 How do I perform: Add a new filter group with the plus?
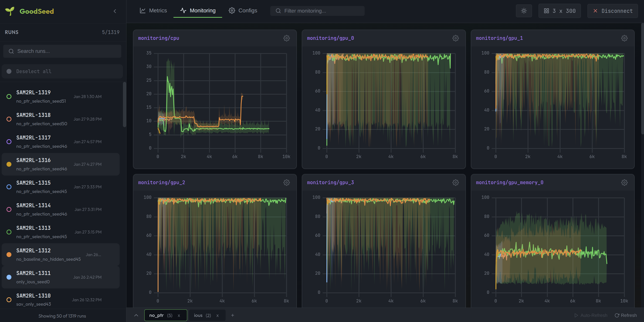coord(233,315)
